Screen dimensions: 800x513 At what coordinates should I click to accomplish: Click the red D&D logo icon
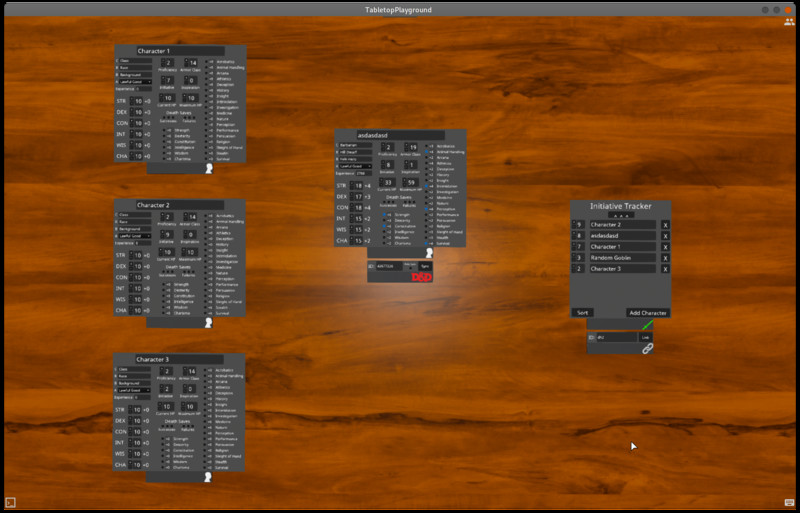point(421,277)
